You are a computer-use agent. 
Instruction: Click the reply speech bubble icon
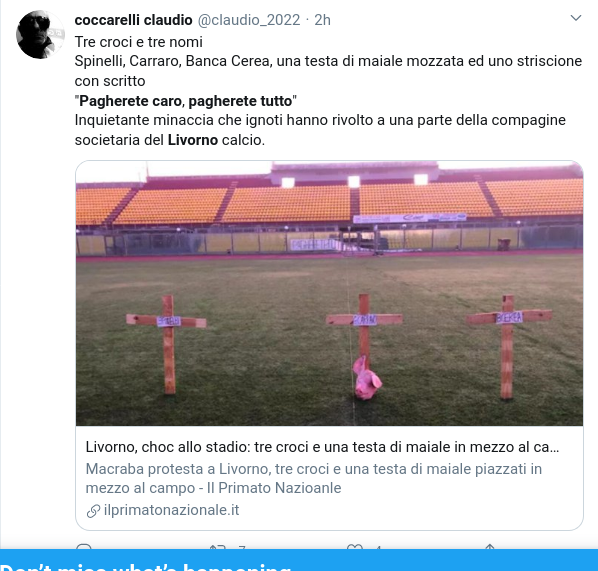[x=84, y=547]
